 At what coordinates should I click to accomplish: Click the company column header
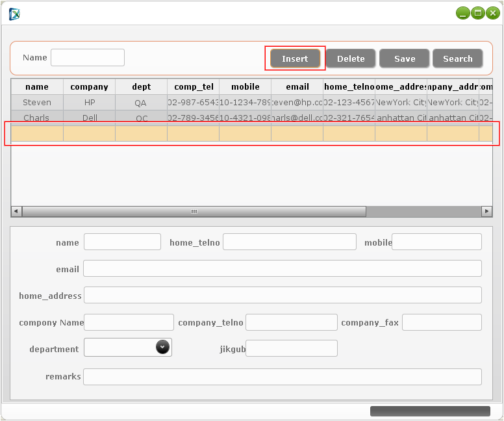[x=89, y=87]
